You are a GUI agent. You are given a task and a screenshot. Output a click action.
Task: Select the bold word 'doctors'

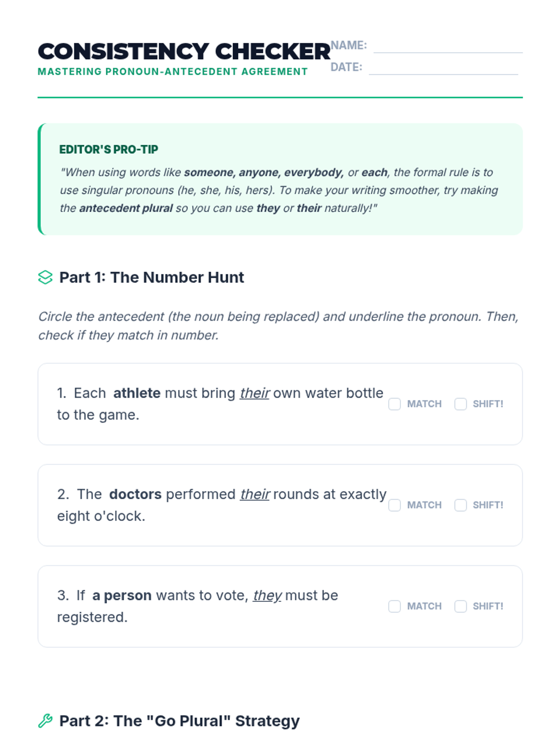135,494
